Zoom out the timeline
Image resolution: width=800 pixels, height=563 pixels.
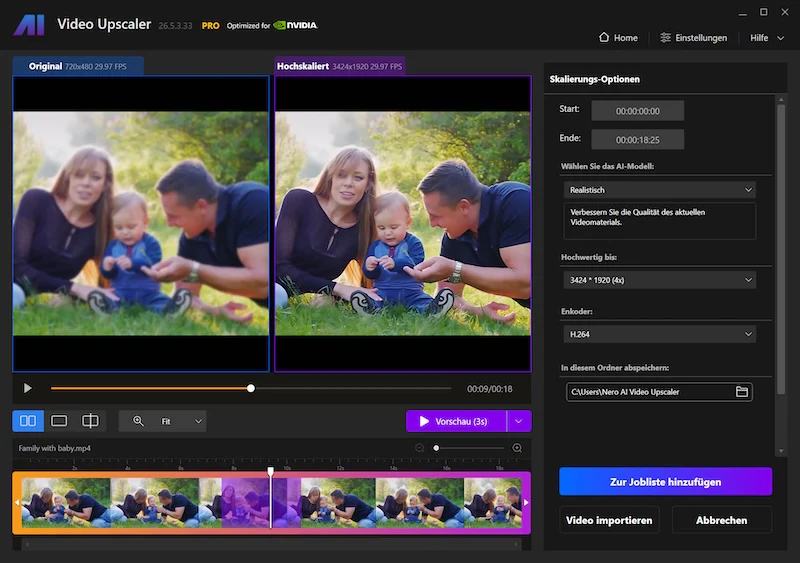point(419,448)
